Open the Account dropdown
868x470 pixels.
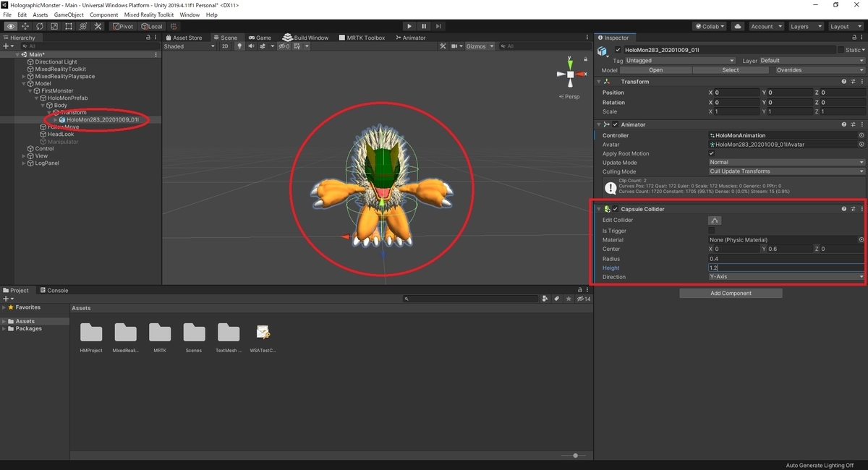pos(765,26)
